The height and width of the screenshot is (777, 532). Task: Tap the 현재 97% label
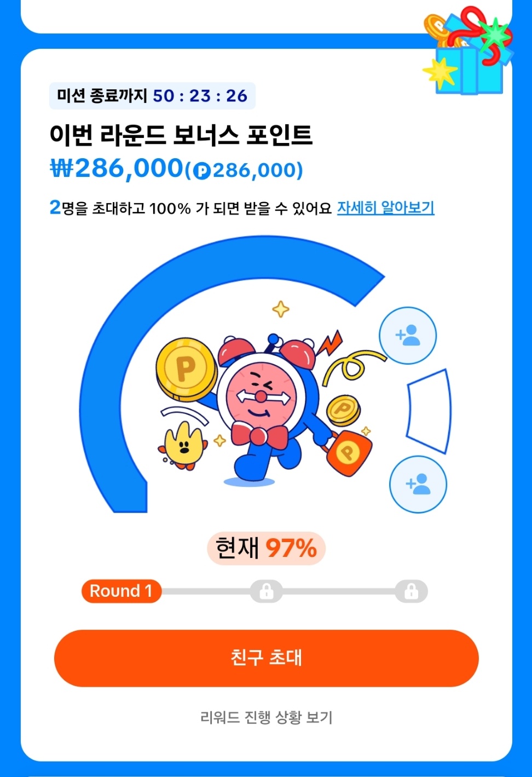pyautogui.click(x=266, y=548)
